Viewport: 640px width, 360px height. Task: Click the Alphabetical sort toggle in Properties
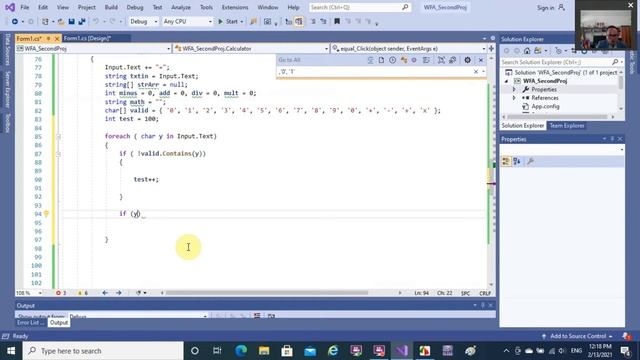517,161
